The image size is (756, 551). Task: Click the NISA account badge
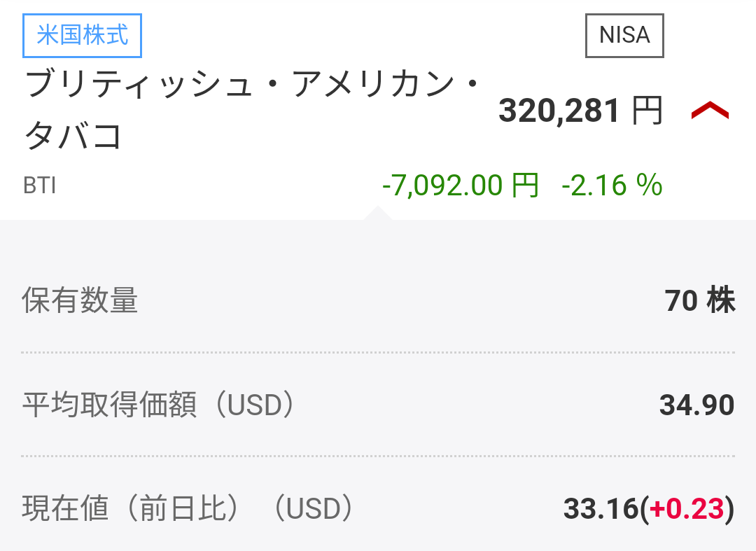coord(624,35)
